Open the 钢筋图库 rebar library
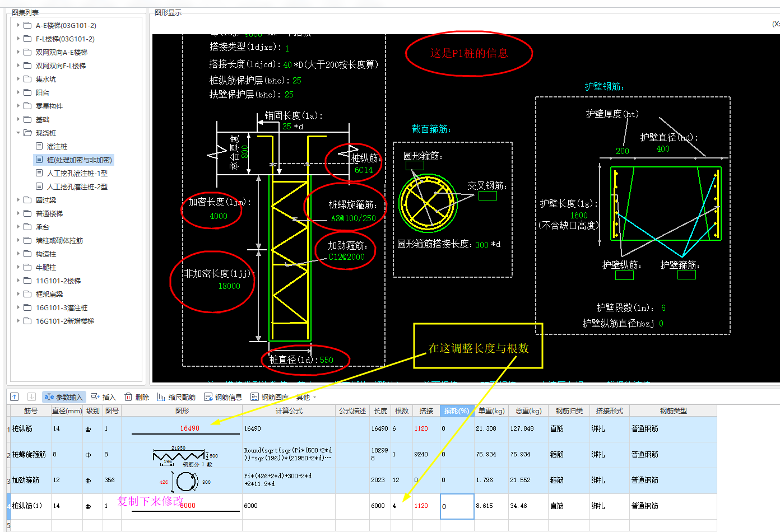 (270, 397)
